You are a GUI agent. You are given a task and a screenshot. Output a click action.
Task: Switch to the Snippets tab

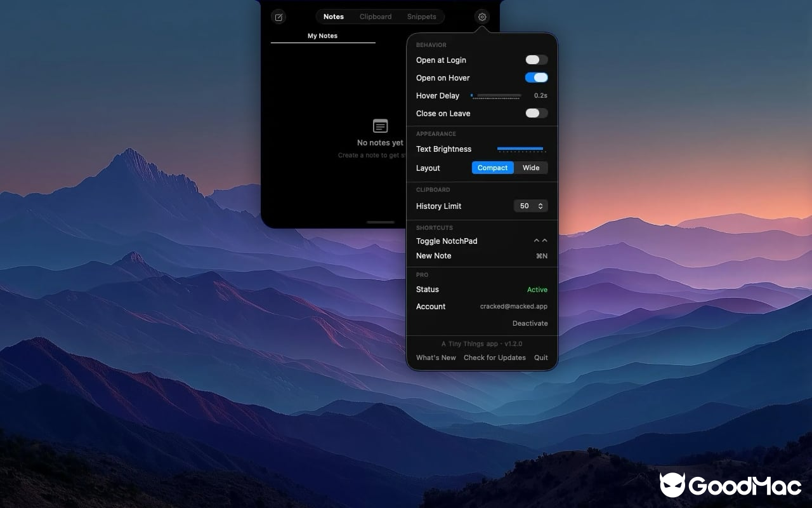[x=421, y=17]
